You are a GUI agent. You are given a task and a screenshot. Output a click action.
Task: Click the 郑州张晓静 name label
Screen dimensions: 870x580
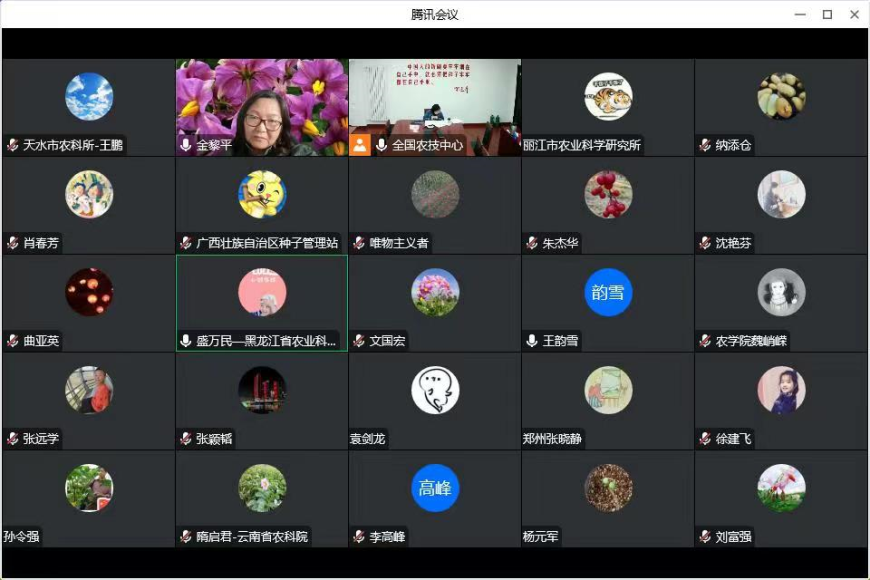pyautogui.click(x=553, y=439)
